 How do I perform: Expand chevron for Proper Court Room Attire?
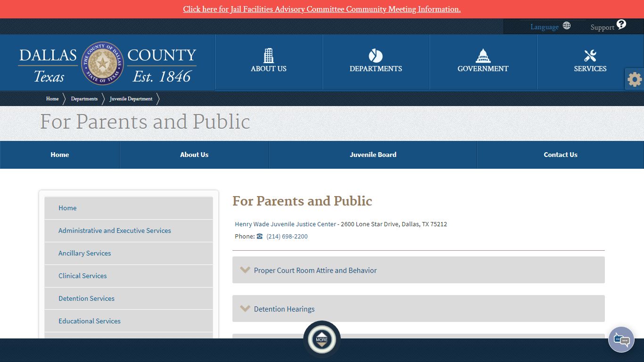tap(245, 270)
